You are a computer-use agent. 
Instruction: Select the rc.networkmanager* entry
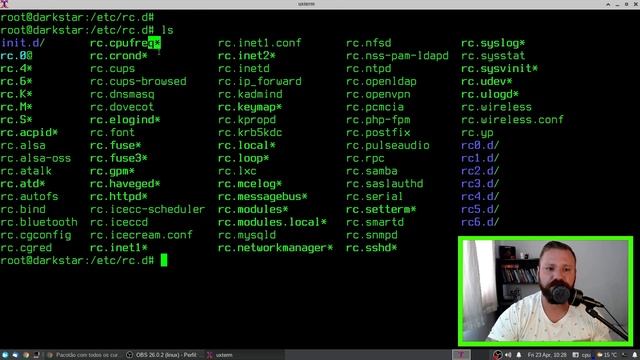276,248
